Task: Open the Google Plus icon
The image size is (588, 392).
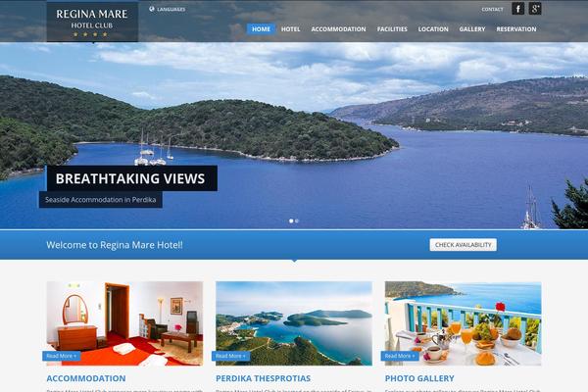Action: click(x=535, y=8)
